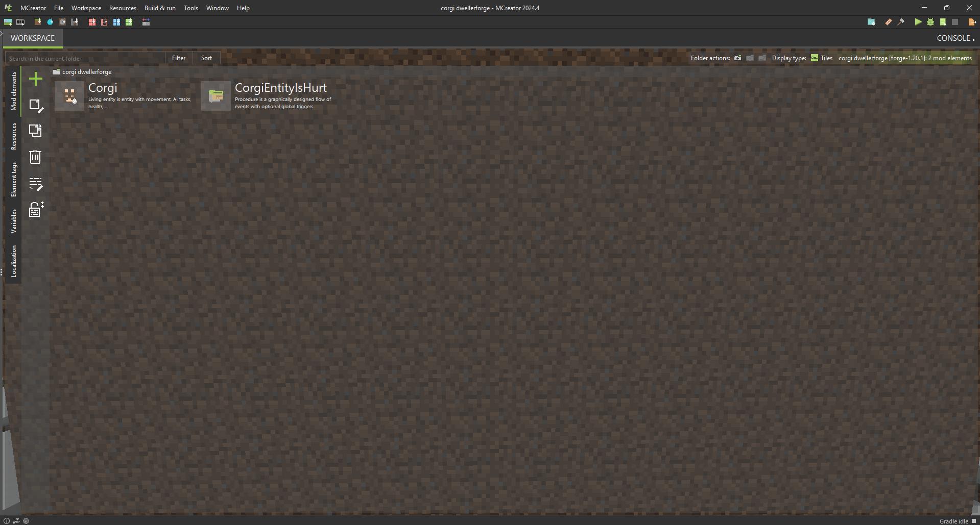Toggle display type Tiles button
Image resolution: width=980 pixels, height=525 pixels.
click(x=822, y=58)
